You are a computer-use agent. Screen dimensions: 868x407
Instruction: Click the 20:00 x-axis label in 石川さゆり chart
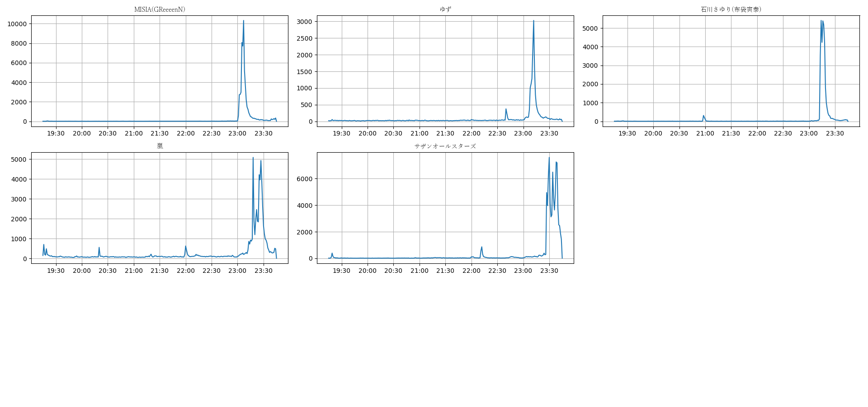click(653, 133)
